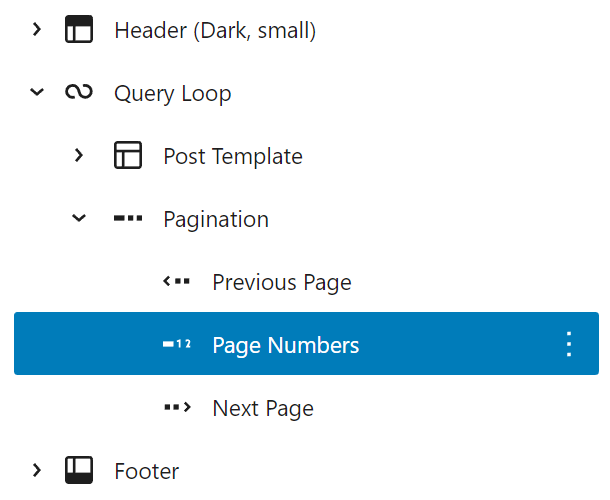Open options menu for Page Numbers
610x500 pixels.
tap(569, 345)
